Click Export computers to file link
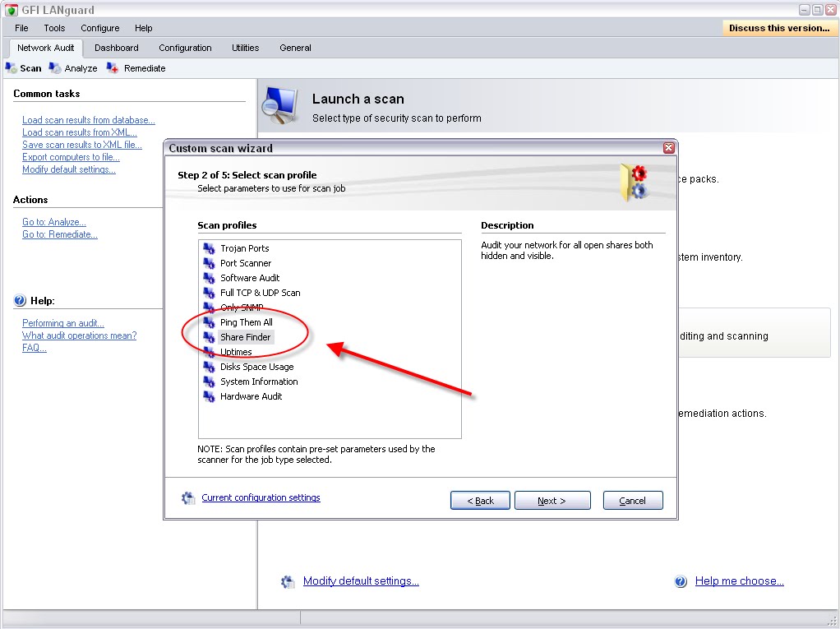 pos(71,157)
